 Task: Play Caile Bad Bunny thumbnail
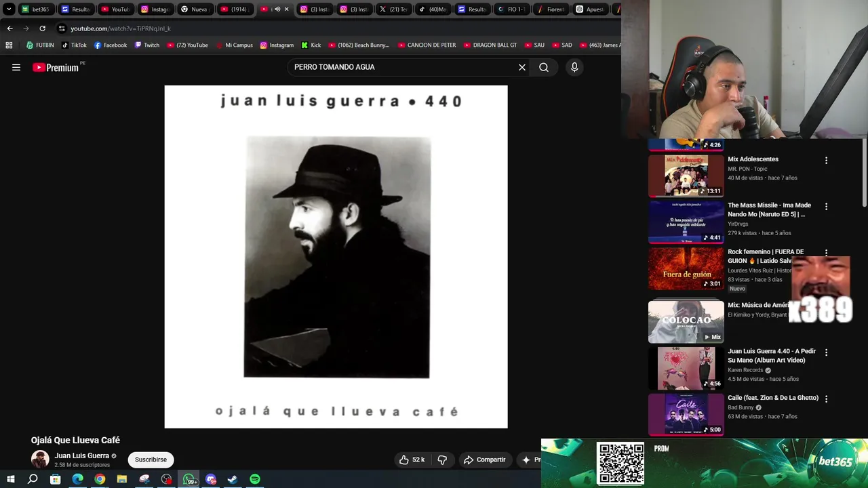pos(686,414)
